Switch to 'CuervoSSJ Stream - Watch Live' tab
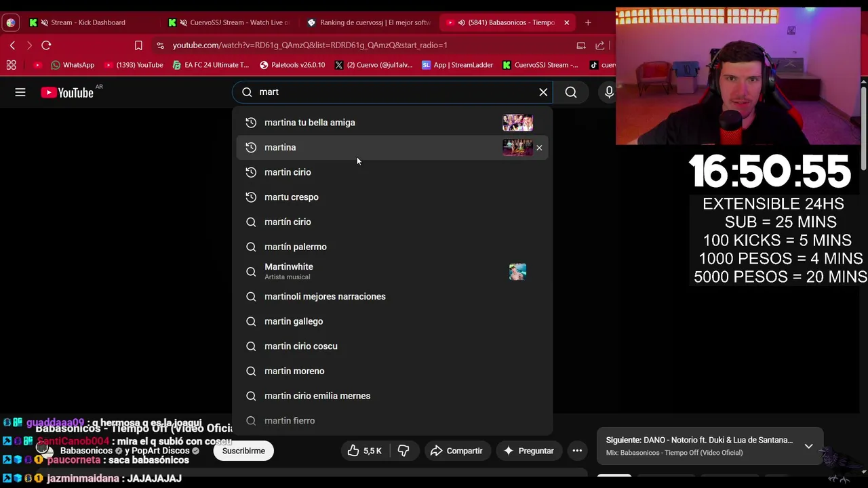This screenshot has height=488, width=868. 231,22
